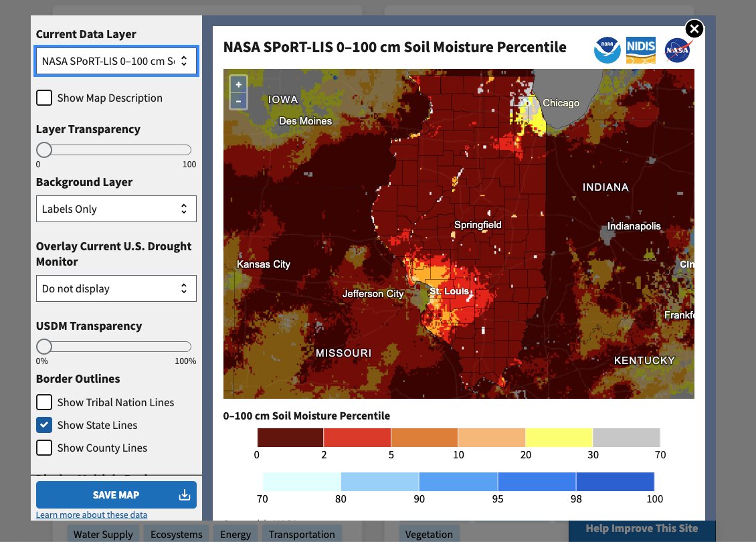756x542 pixels.
Task: Click the map zoom in plus button
Action: [238, 84]
